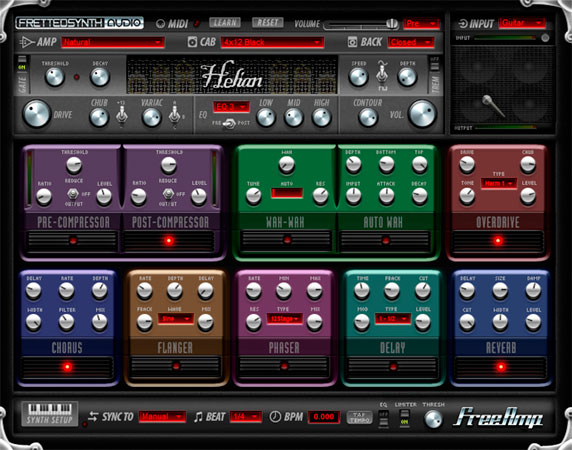
Task: Click the Helian amp logo display
Action: coord(232,75)
